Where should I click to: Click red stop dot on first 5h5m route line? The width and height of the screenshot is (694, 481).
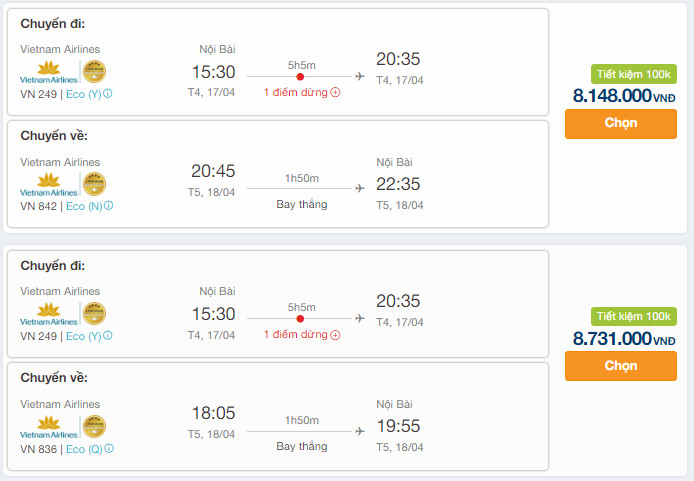[300, 77]
